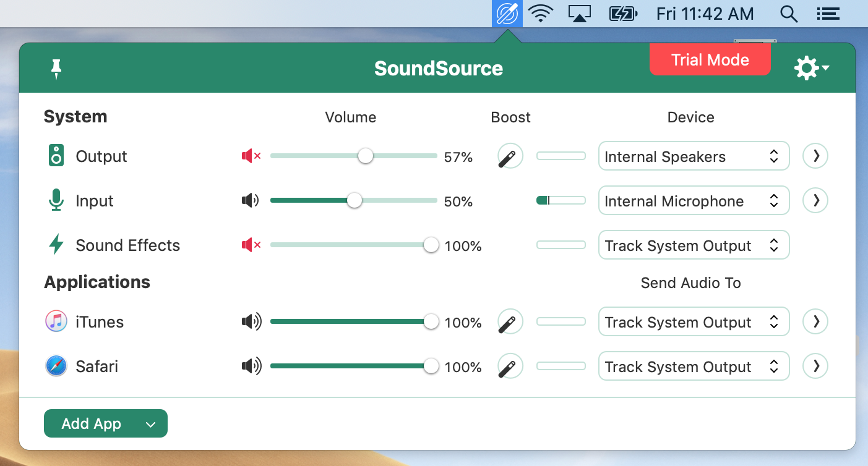868x466 pixels.
Task: Unmute the Output speaker icon
Action: point(251,157)
